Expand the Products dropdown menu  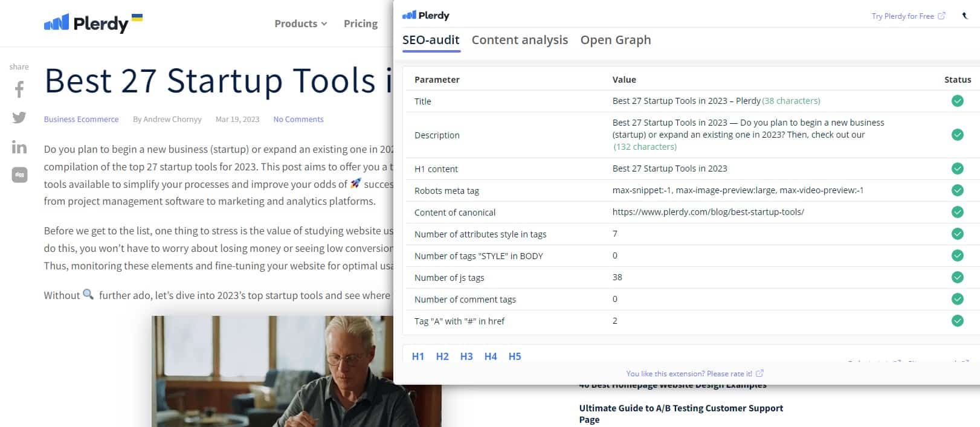[300, 24]
